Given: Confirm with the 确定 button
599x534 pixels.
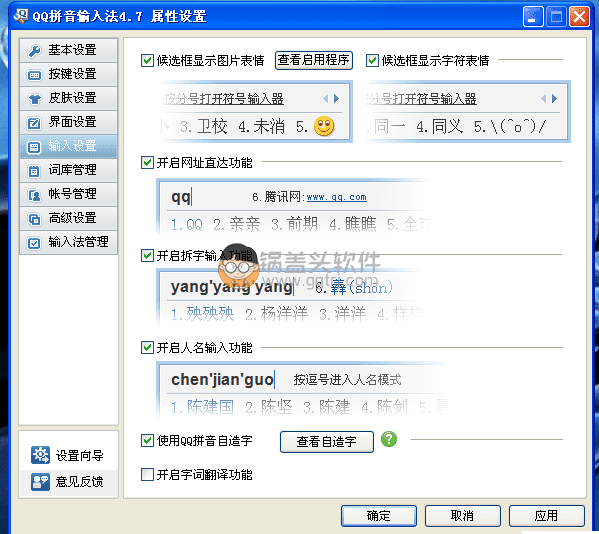Looking at the screenshot, I should [x=379, y=516].
